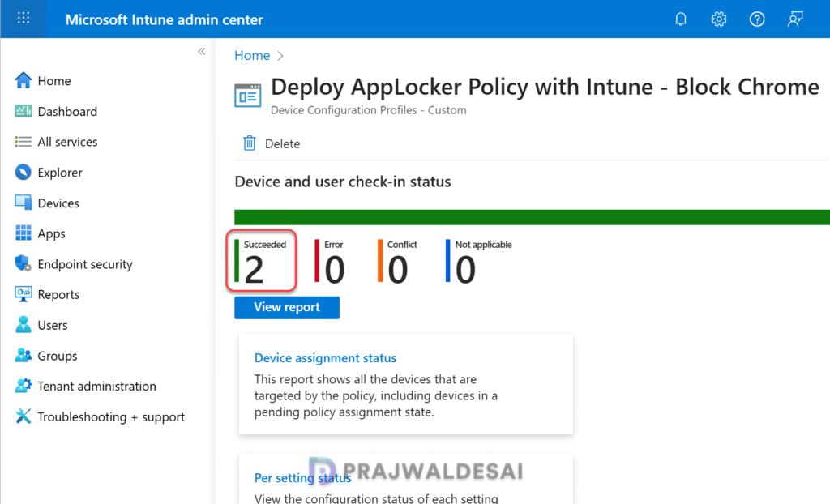Select the Conflict count value

[397, 270]
